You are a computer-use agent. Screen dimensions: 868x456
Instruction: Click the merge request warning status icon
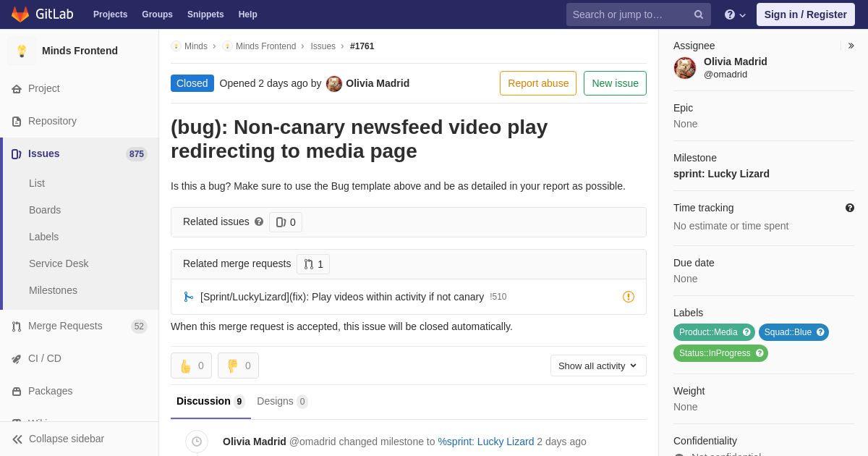(x=629, y=297)
